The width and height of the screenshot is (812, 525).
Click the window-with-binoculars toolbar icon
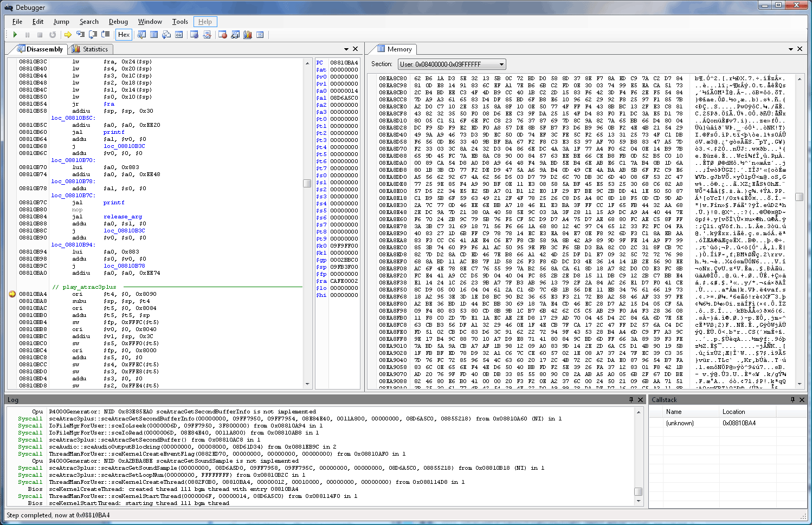pos(235,35)
